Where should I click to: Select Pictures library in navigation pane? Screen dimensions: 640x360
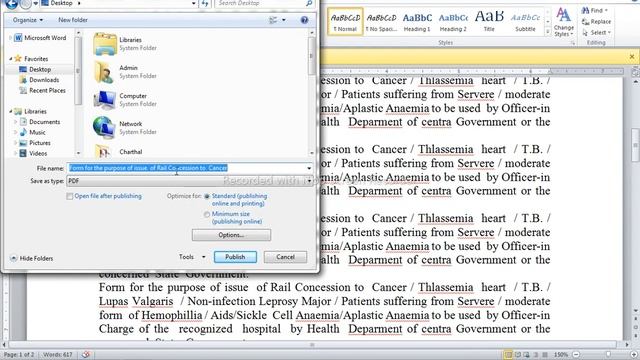click(35, 143)
